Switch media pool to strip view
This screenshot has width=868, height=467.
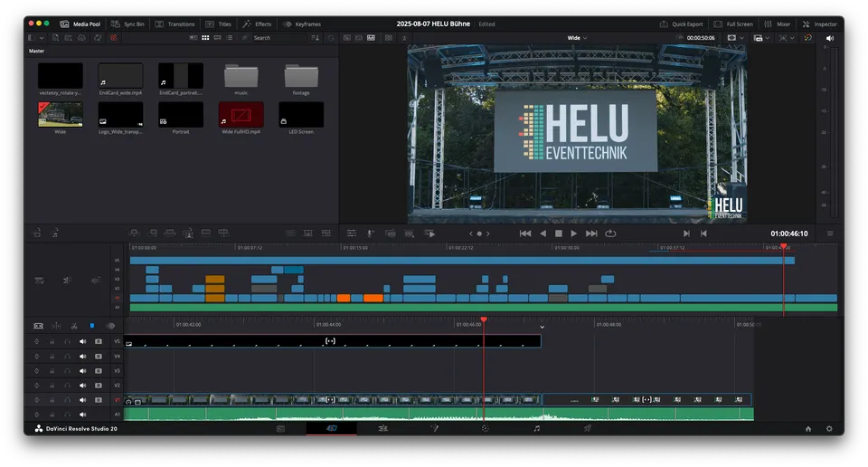(218, 38)
